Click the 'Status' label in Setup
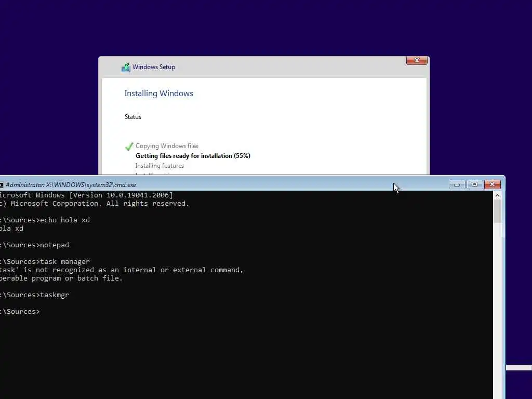532x399 pixels. point(132,117)
